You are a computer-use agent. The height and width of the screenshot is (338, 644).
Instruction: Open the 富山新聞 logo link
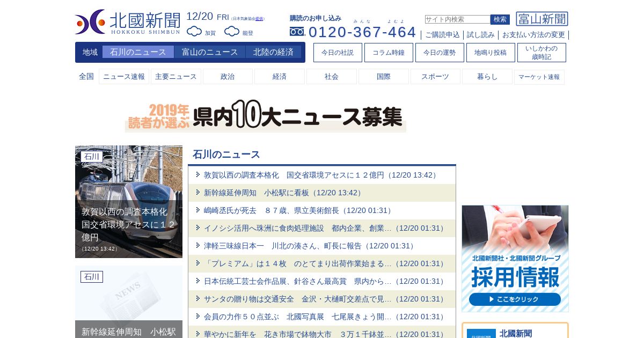click(x=542, y=19)
